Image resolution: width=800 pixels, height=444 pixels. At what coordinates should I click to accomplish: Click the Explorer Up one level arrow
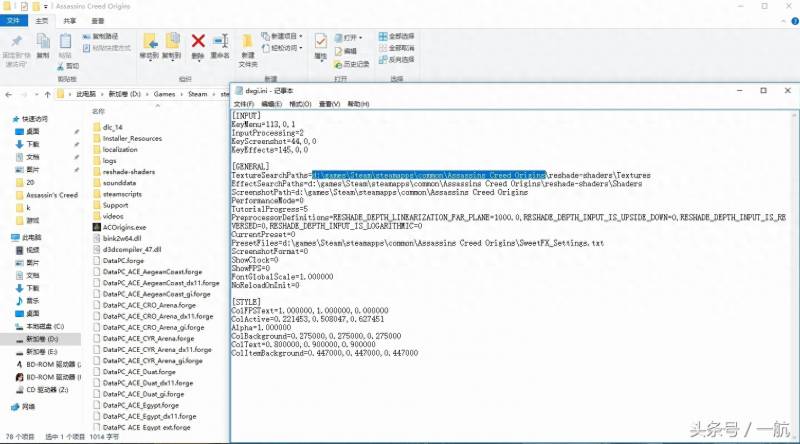click(47, 94)
